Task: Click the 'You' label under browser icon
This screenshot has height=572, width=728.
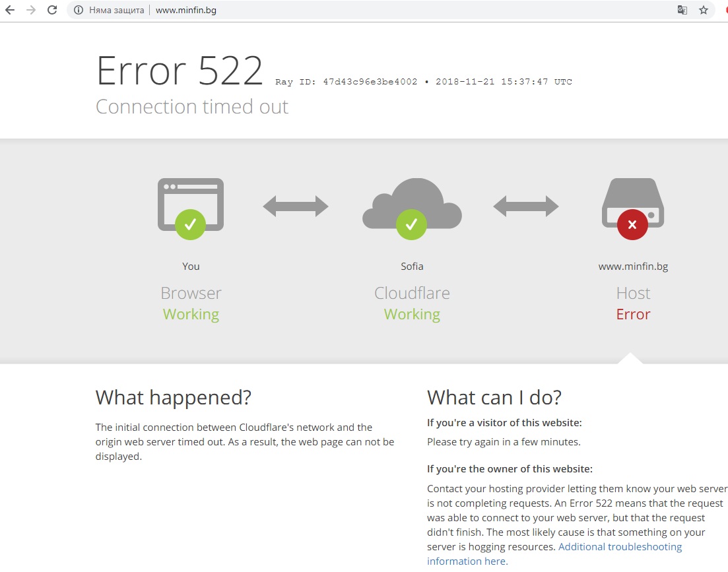Action: click(191, 267)
